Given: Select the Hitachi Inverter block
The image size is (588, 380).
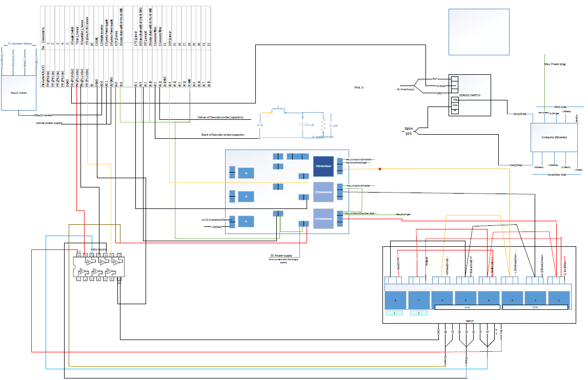Looking at the screenshot, I should point(19,92).
